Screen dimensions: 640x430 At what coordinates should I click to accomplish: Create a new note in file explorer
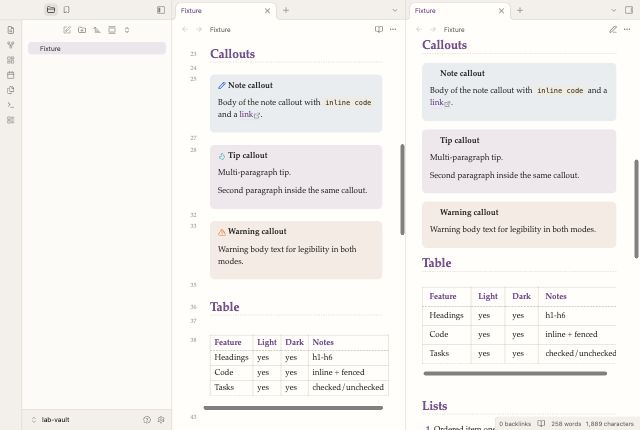pos(67,30)
